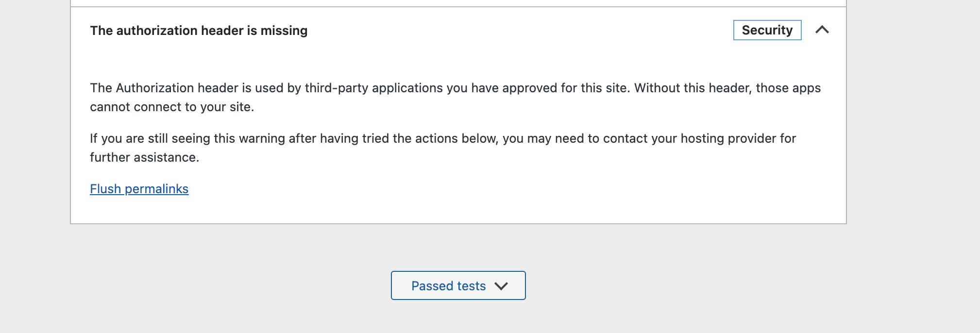Click the paragraph's first line starting 'The Authorization header is used'
Screen dimensions: 980x333
(455, 88)
